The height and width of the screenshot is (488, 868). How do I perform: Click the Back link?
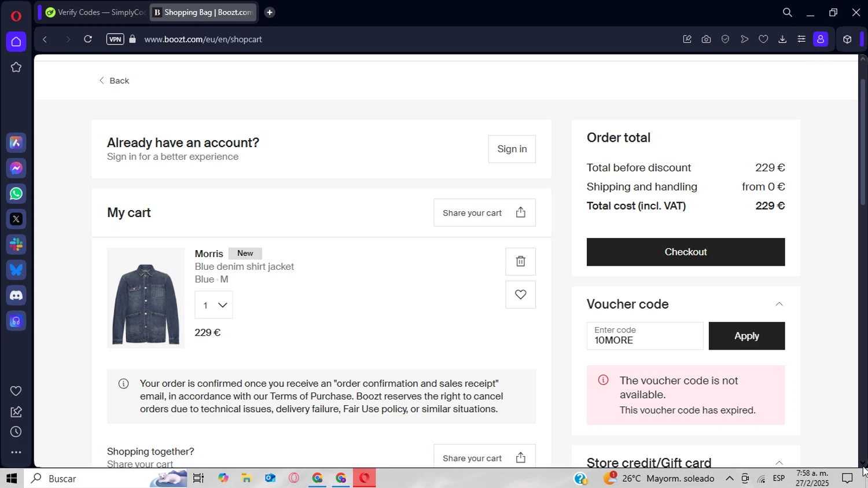[114, 80]
